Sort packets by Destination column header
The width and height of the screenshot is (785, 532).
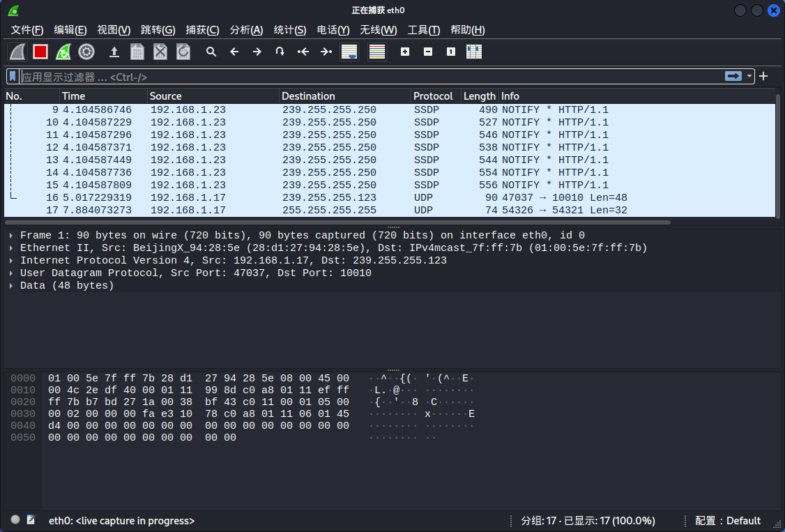point(345,96)
